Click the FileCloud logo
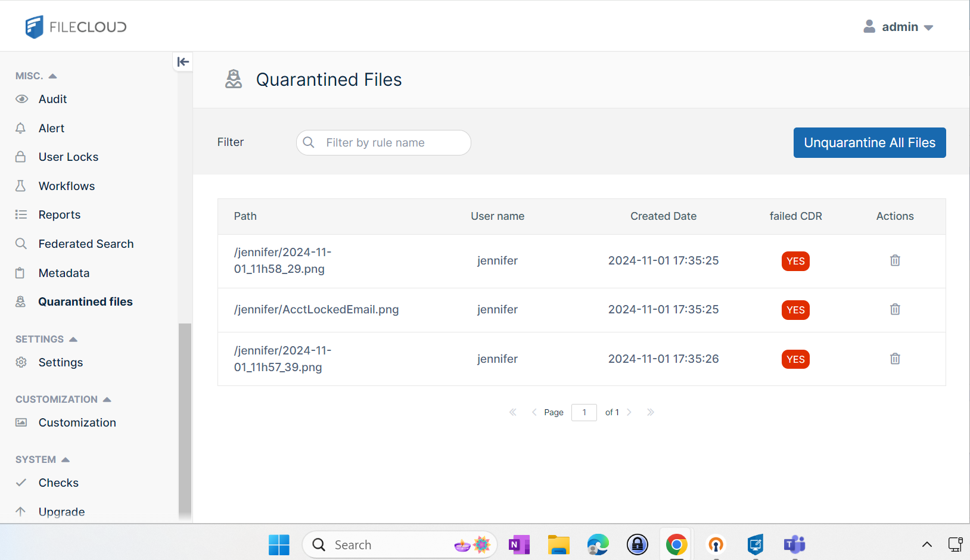The image size is (970, 560). (x=76, y=27)
